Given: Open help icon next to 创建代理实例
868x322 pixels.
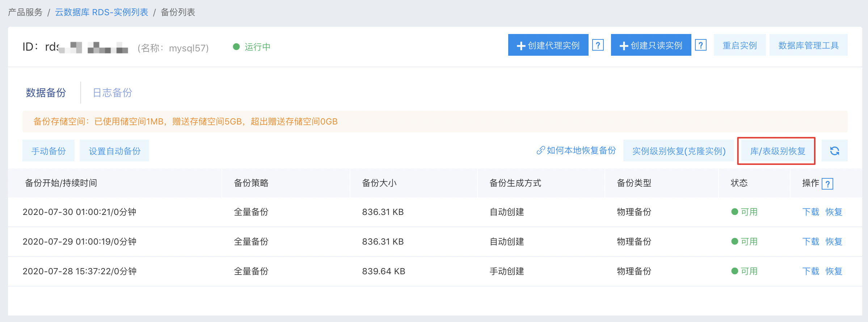Looking at the screenshot, I should click(598, 45).
